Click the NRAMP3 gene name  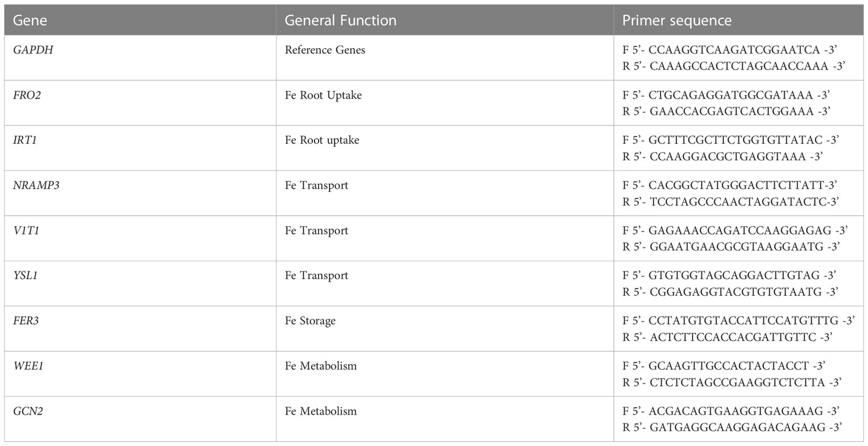click(x=33, y=185)
